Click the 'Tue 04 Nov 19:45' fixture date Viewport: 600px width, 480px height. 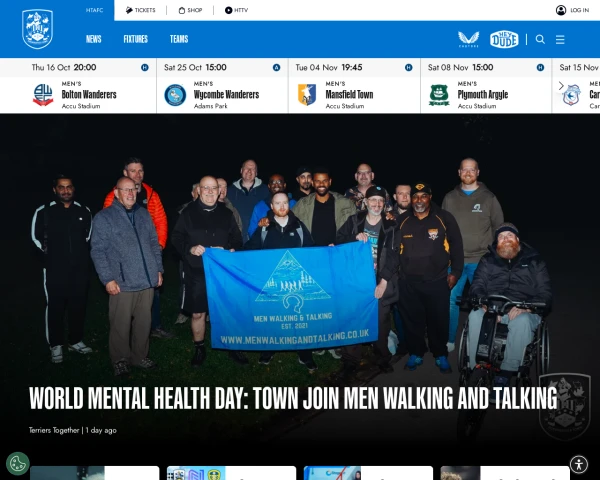click(x=329, y=68)
